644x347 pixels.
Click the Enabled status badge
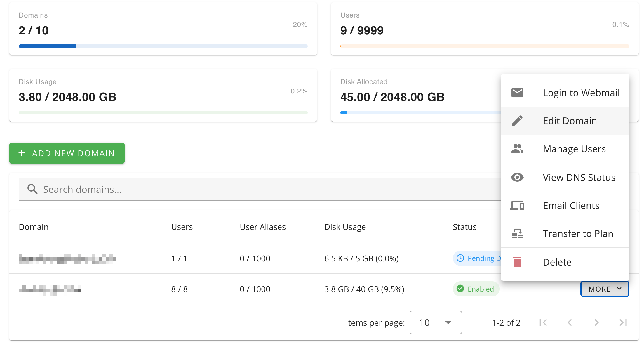click(476, 289)
